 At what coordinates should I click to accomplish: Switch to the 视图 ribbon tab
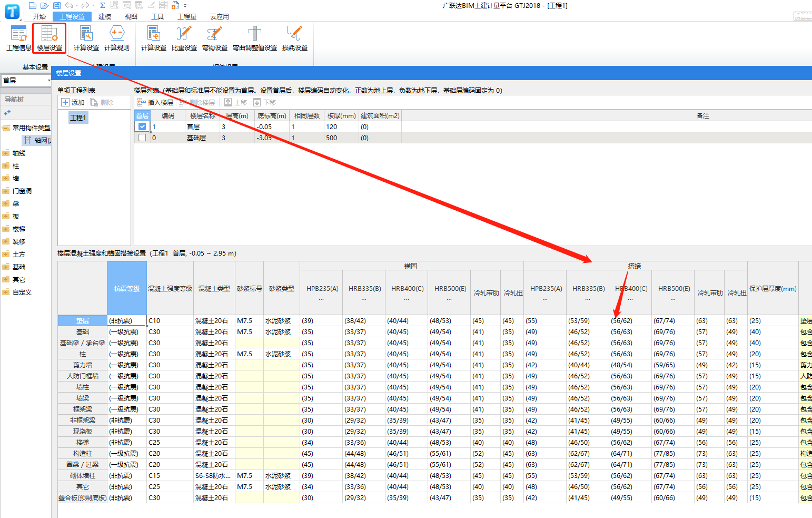click(131, 16)
